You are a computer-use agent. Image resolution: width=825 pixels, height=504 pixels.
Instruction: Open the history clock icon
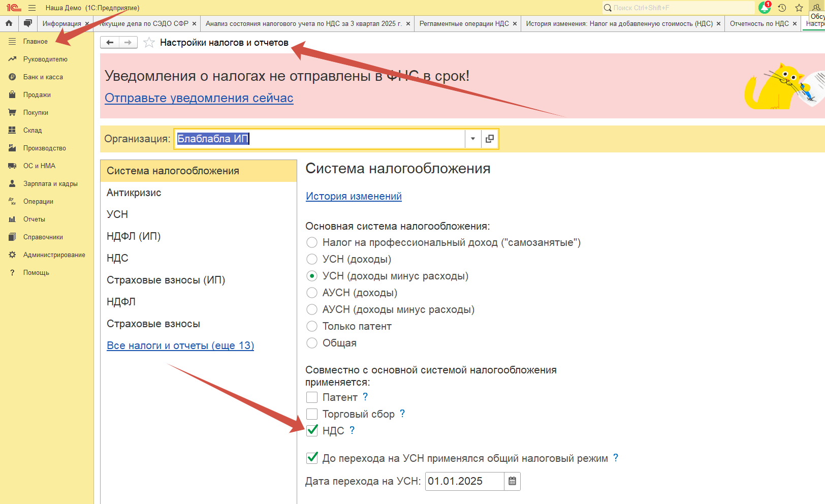782,8
